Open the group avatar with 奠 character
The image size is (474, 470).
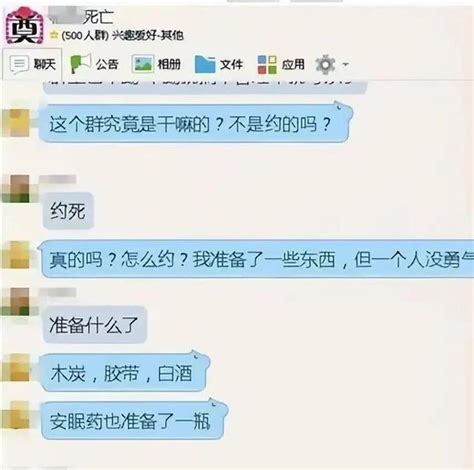point(24,26)
